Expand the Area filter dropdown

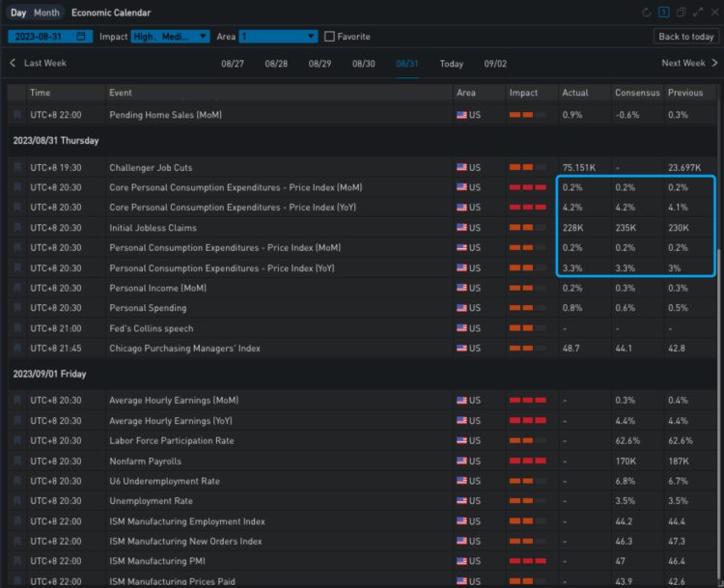pos(278,37)
